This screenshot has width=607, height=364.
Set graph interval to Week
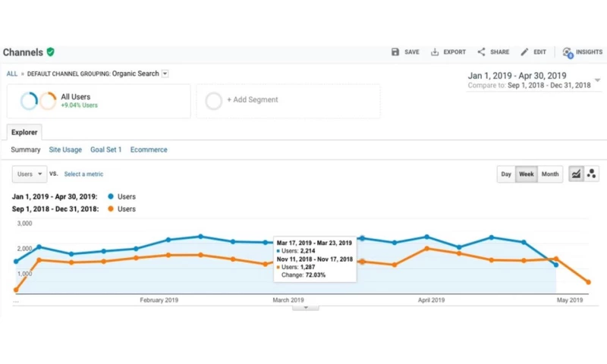[x=526, y=174]
